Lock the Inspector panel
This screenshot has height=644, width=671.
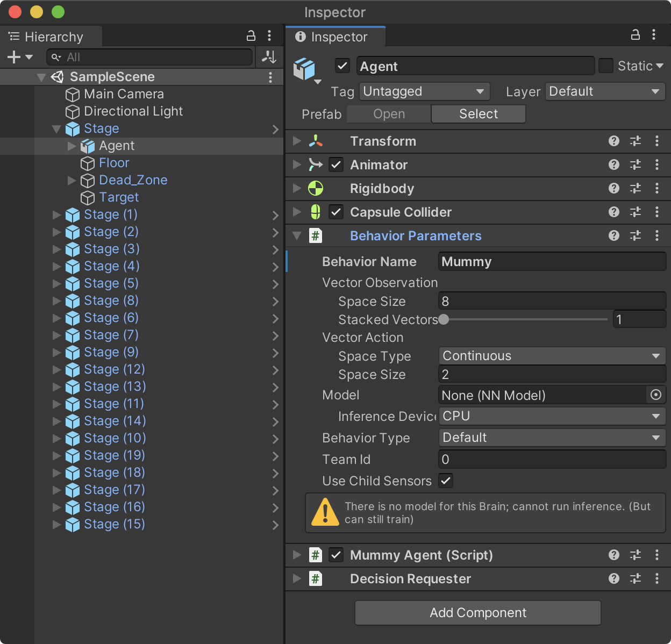coord(635,35)
